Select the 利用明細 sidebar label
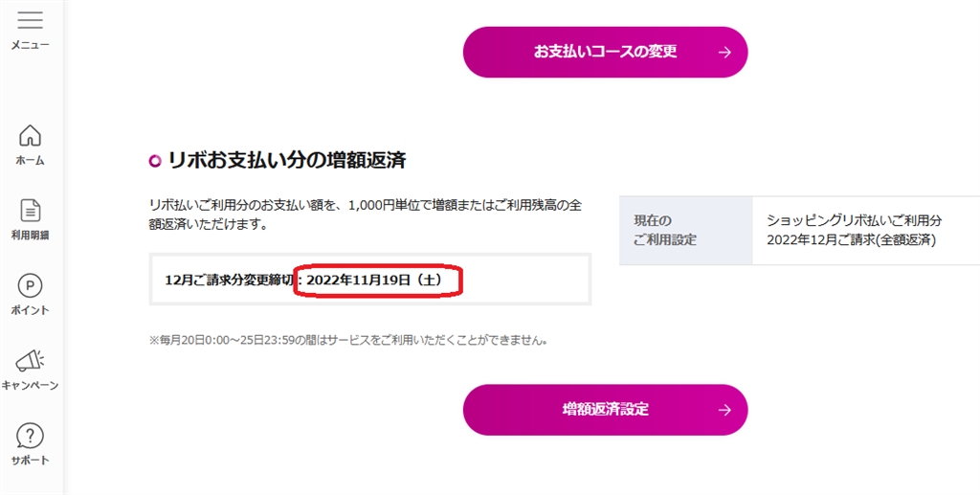980x495 pixels. 31,235
